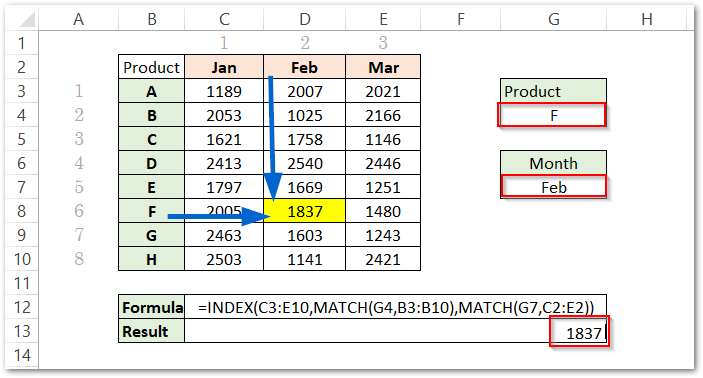Click cell with value 1025

(305, 115)
